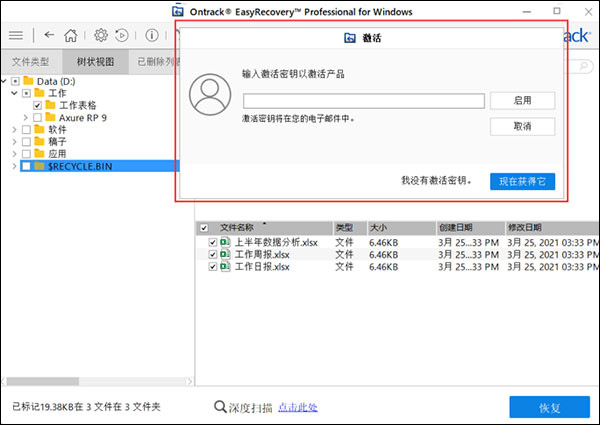The height and width of the screenshot is (425, 600).
Task: Select file row 工作周报.xlsx
Action: pos(398,255)
